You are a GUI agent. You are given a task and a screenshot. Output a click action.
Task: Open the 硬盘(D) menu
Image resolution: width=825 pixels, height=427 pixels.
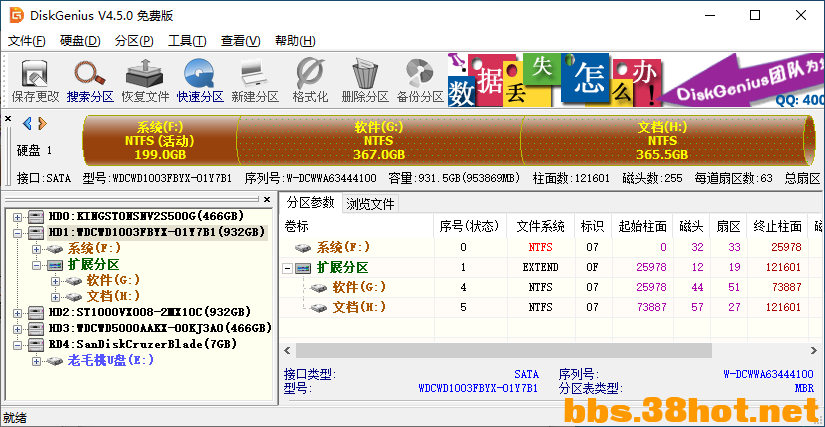(80, 41)
